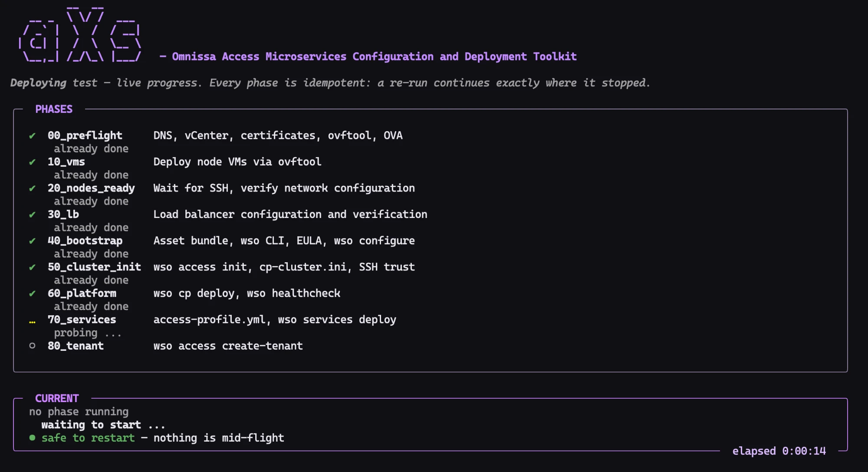868x472 pixels.
Task: Click the hollow circle icon beside 80_tenant
Action: tap(32, 346)
